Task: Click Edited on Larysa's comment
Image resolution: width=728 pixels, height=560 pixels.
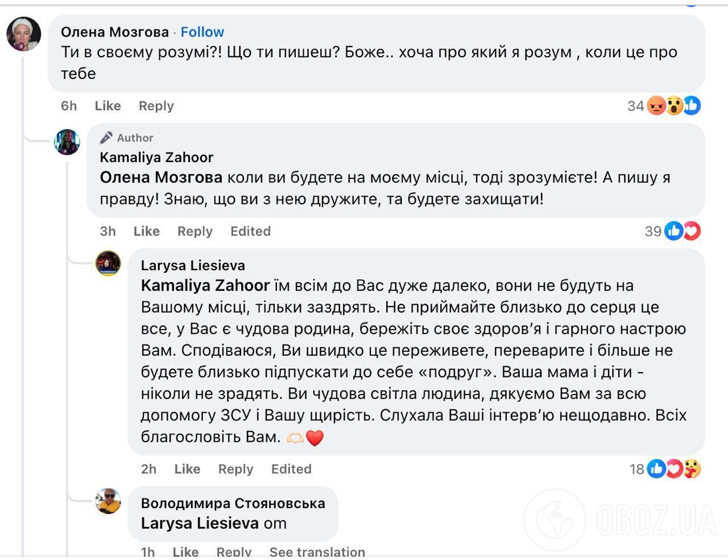Action: click(291, 468)
